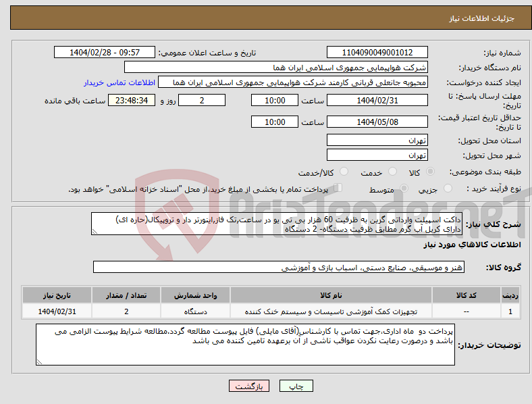Click the نوع فرآیند خرید label
Screen dimensions: 532x404
(x=494, y=188)
